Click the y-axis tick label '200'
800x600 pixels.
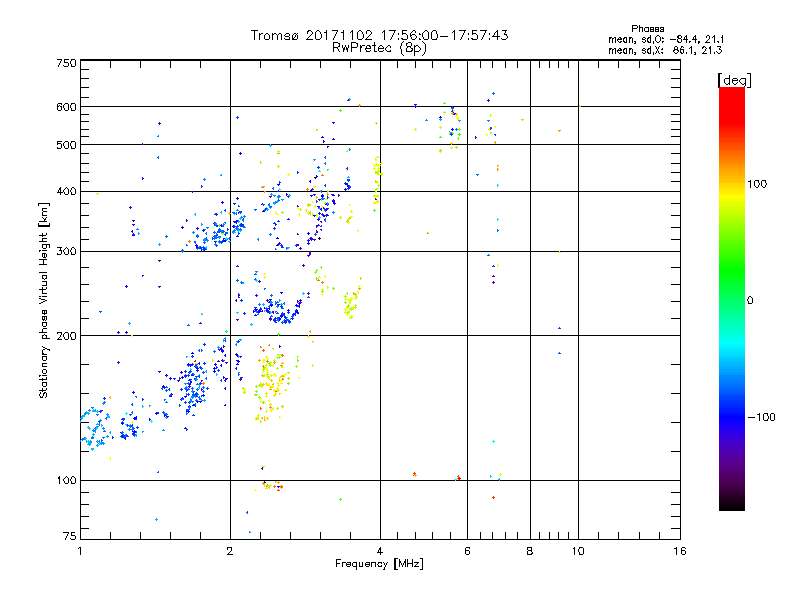tap(67, 336)
